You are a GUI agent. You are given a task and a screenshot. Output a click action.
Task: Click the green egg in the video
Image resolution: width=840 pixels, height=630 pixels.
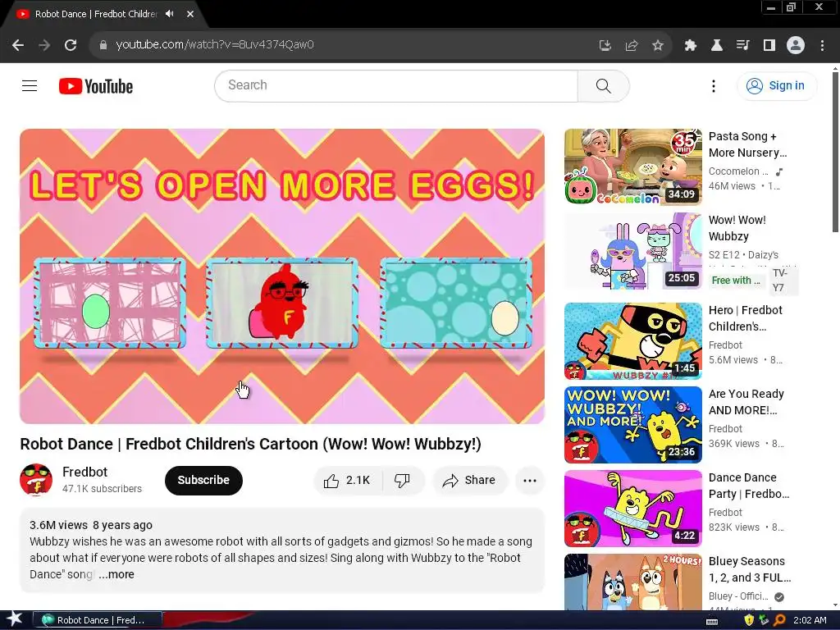tap(96, 311)
